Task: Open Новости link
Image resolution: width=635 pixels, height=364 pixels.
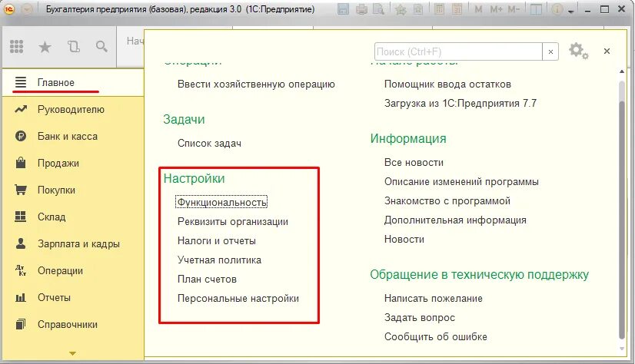Action: [x=404, y=240]
